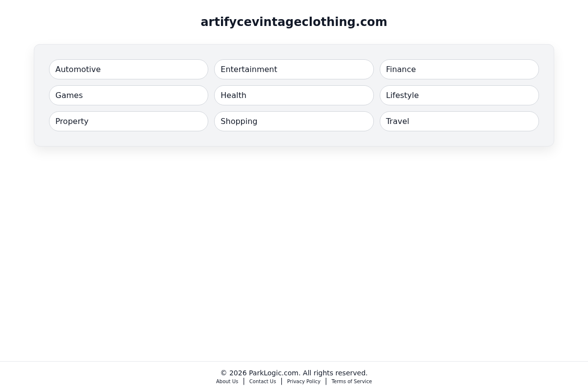The height and width of the screenshot is (392, 588).
Task: Click the artifycevintageclothing.com heading
Action: [x=294, y=22]
